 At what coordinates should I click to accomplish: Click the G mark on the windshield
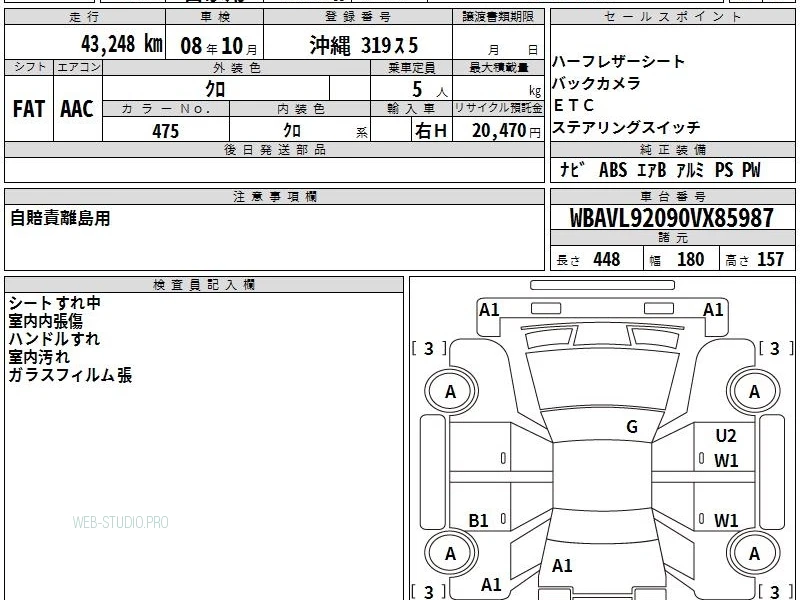pos(632,426)
